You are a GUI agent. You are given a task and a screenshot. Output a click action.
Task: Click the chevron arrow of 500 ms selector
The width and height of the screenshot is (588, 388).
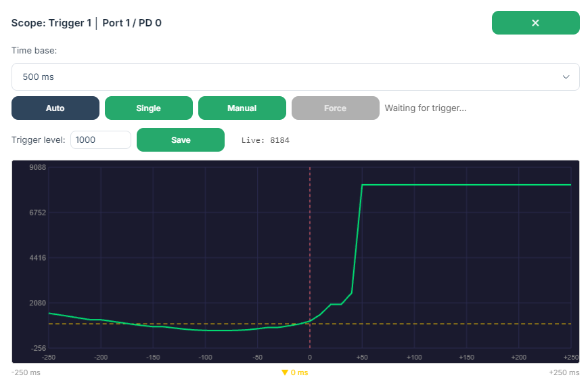(566, 77)
